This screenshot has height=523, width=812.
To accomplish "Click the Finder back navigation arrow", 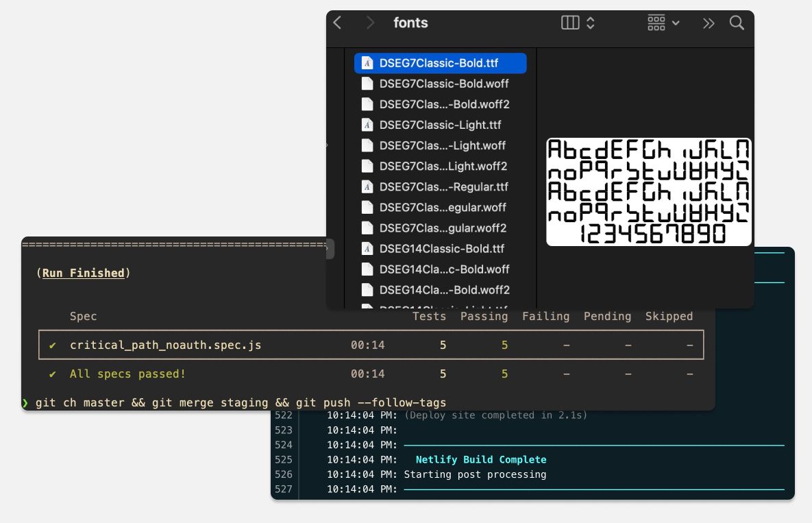I will (x=337, y=23).
